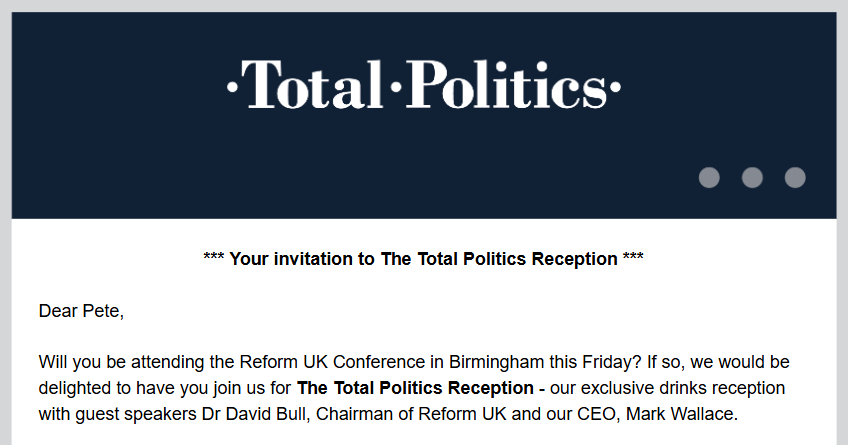Click the "Your invitation to The Total Politics Reception" heading

click(423, 259)
